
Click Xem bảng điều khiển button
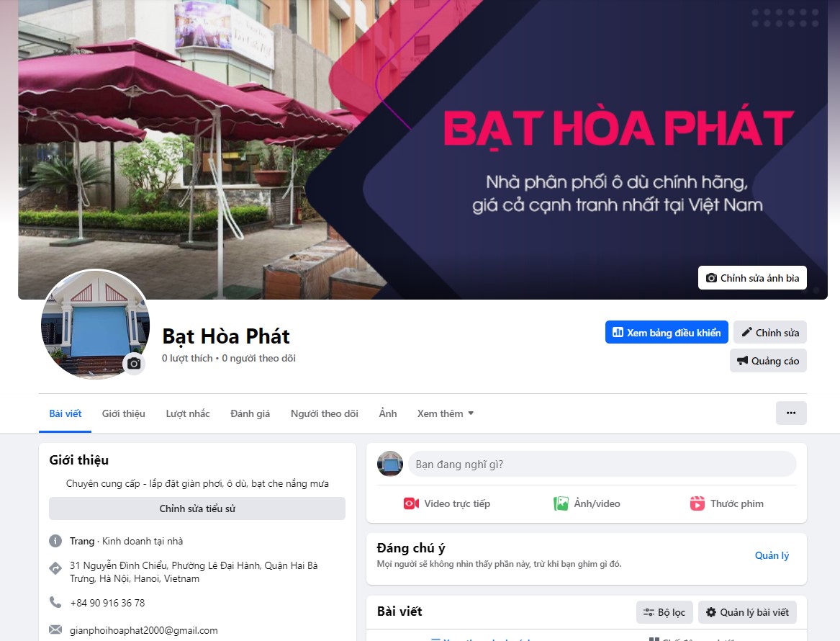667,332
